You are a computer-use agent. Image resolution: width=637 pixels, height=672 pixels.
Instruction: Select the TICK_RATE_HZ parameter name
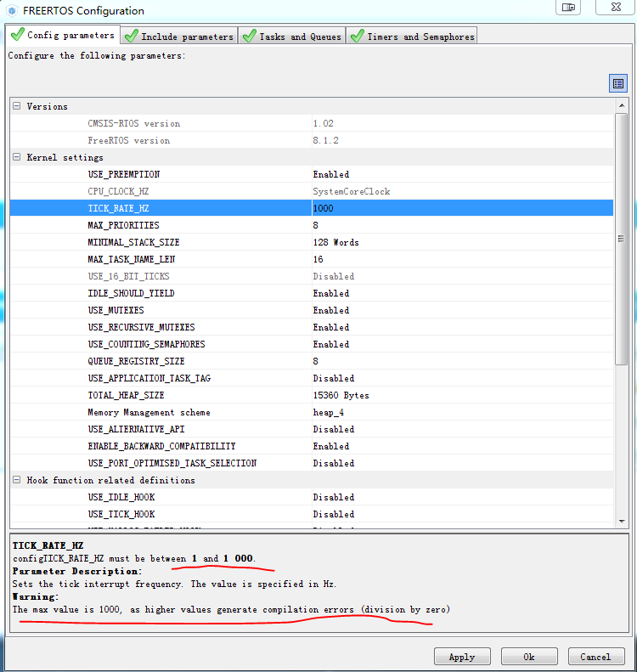[x=118, y=208]
